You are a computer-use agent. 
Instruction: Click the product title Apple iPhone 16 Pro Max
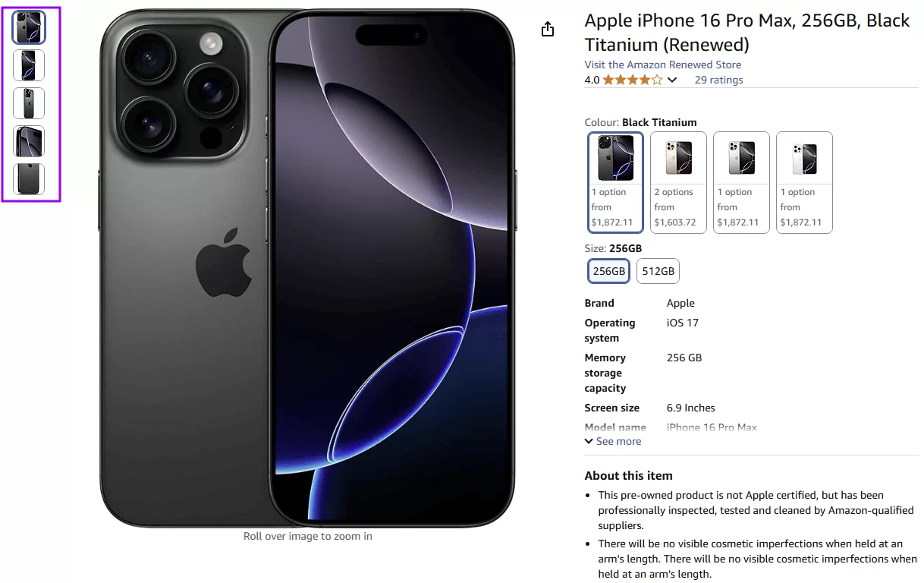(747, 33)
